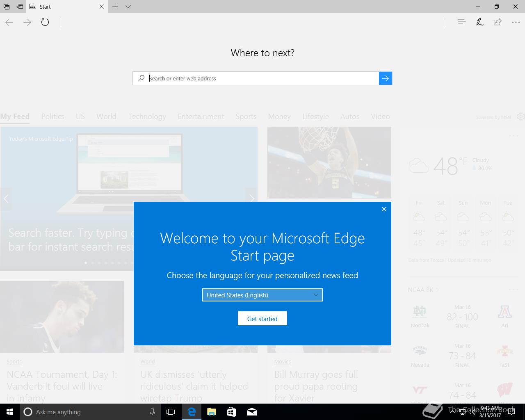The image size is (525, 420).
Task: Click the Movies category label link
Action: (283, 362)
